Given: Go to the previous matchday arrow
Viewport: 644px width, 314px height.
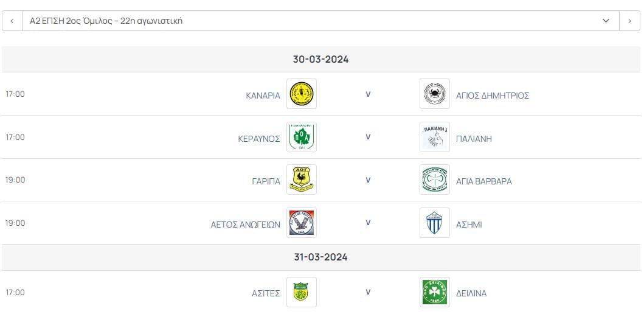Looking at the screenshot, I should pyautogui.click(x=12, y=21).
